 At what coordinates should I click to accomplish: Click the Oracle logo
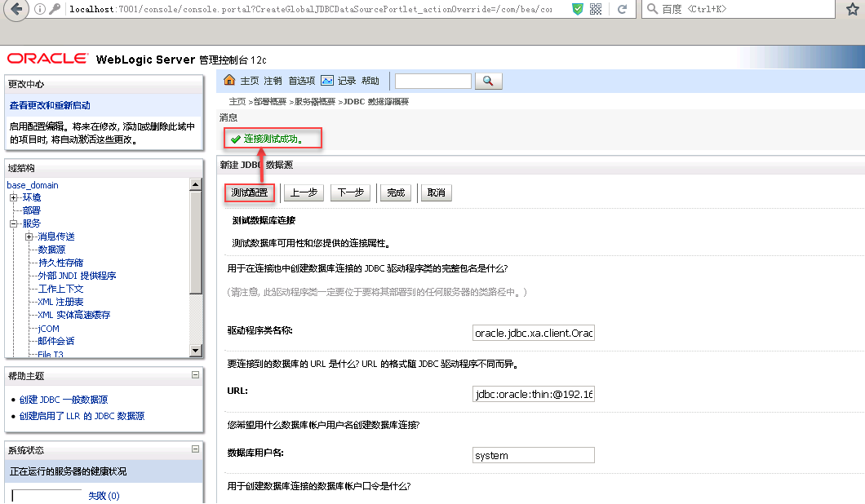(x=47, y=59)
